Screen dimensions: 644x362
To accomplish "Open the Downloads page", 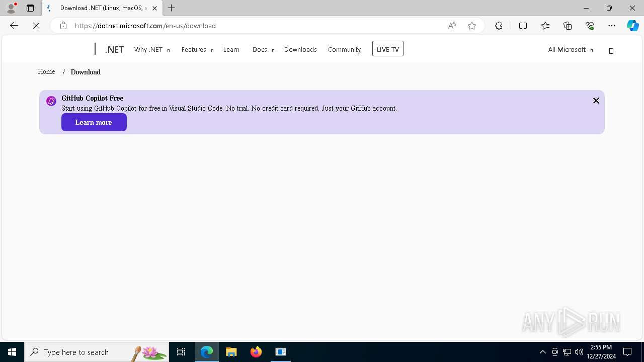I will pyautogui.click(x=300, y=49).
